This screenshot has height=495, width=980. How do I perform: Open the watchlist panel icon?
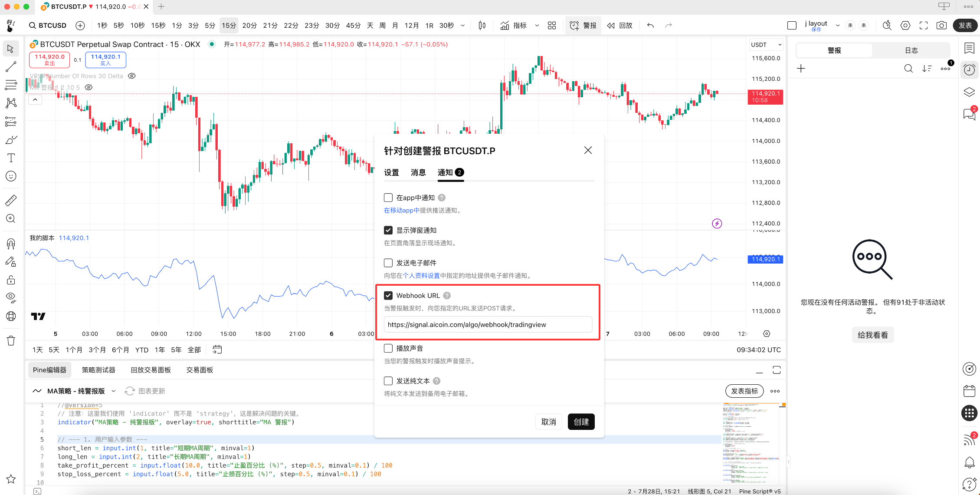(x=969, y=48)
